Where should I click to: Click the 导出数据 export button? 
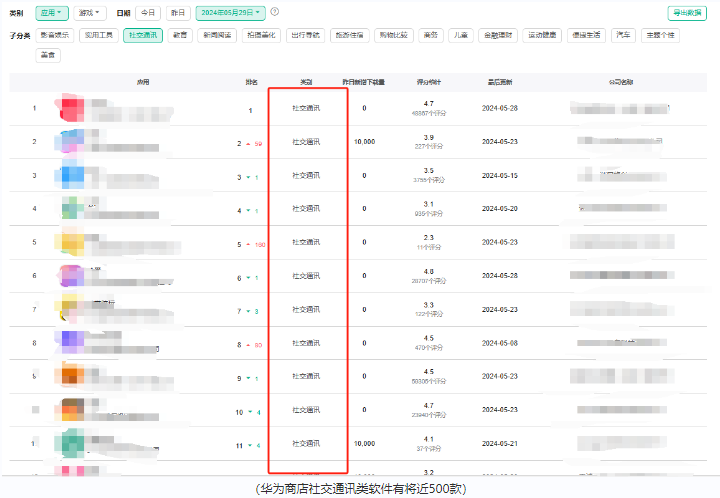[687, 13]
